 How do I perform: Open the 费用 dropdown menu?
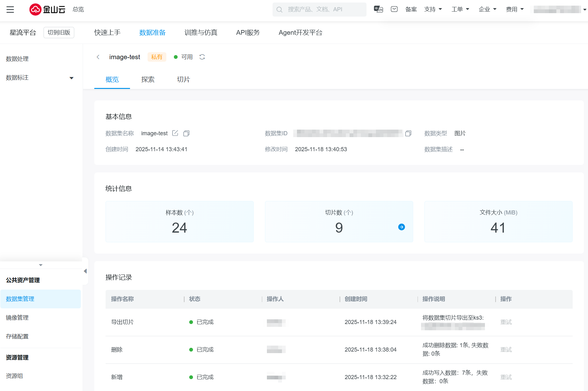tap(514, 9)
